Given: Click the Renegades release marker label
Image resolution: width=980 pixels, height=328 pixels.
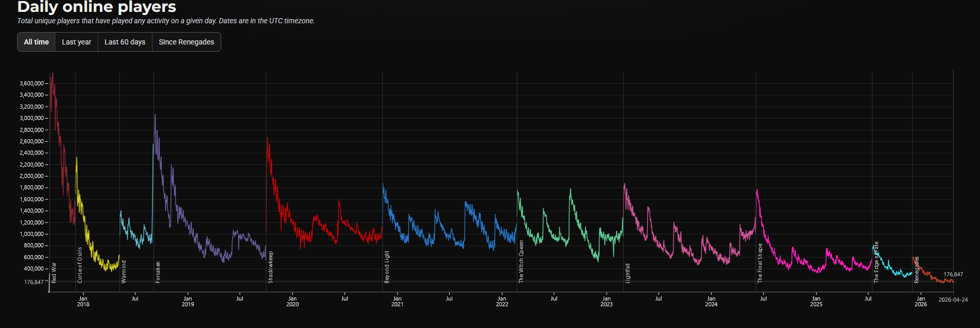Looking at the screenshot, I should tap(916, 270).
